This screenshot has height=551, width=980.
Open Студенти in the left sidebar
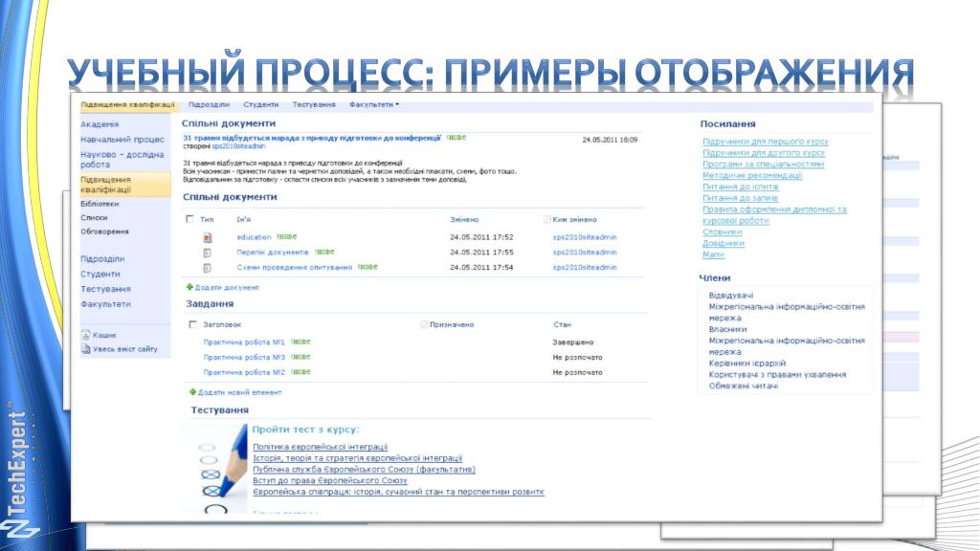100,274
